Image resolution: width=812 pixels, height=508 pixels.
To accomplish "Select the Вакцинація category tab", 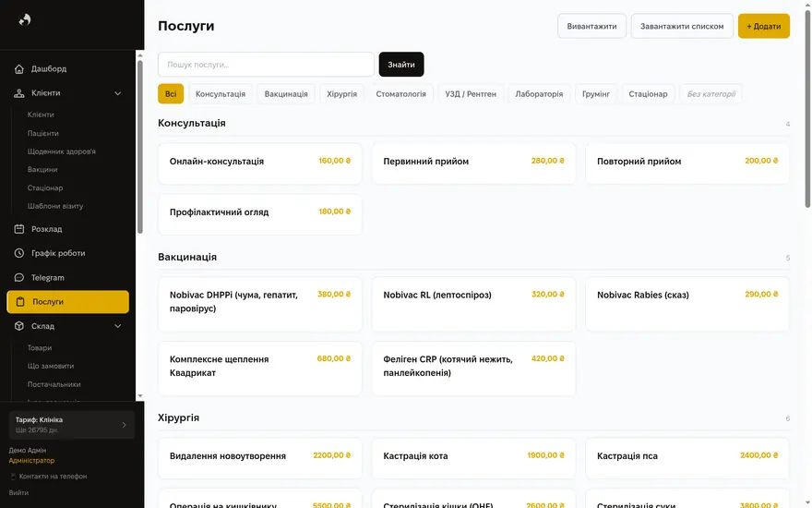I will pos(286,94).
